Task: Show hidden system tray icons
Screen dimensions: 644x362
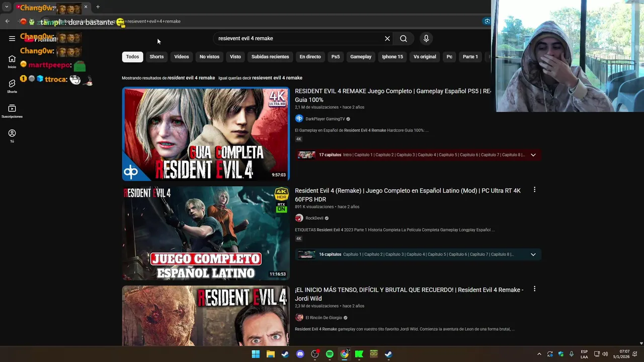Action: click(539, 354)
